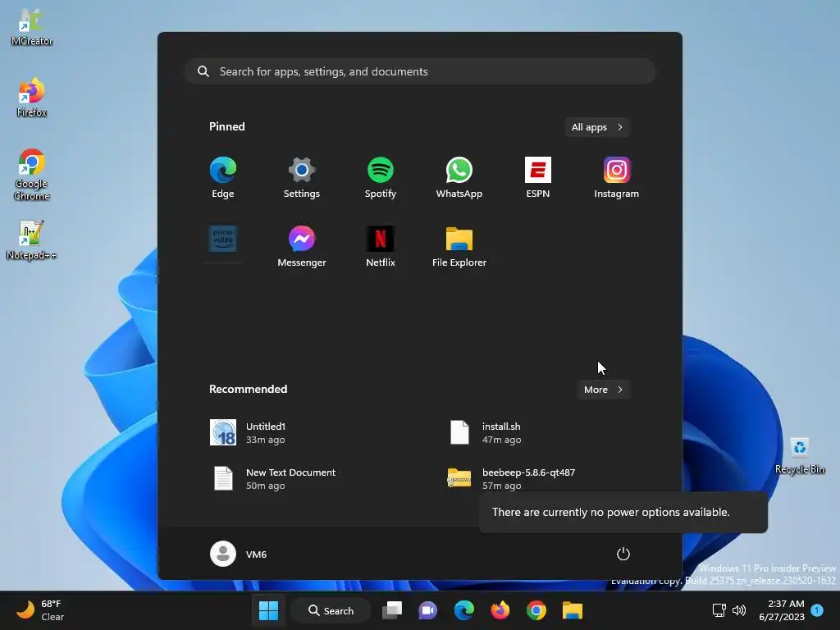
Task: Select the Recycle Bin desktop icon
Action: 799,456
